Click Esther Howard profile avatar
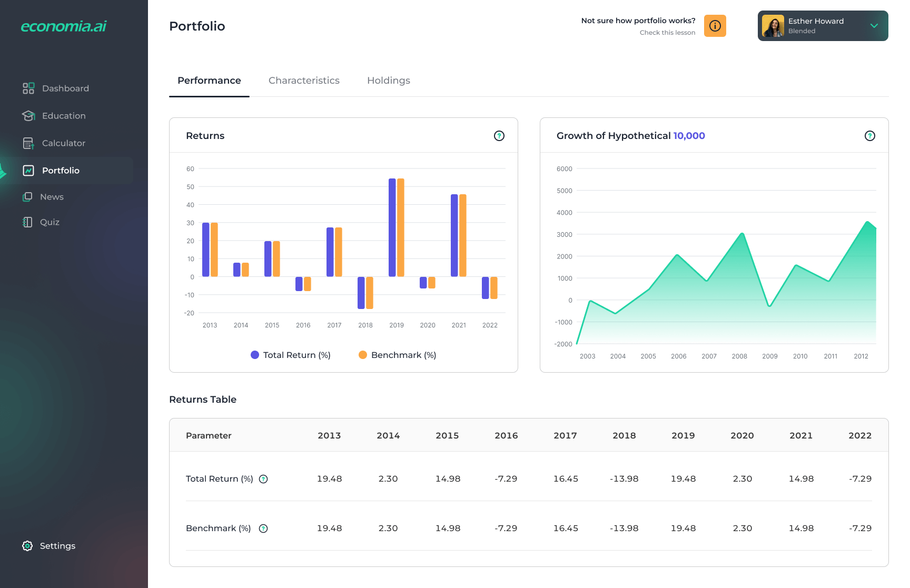 pos(773,26)
